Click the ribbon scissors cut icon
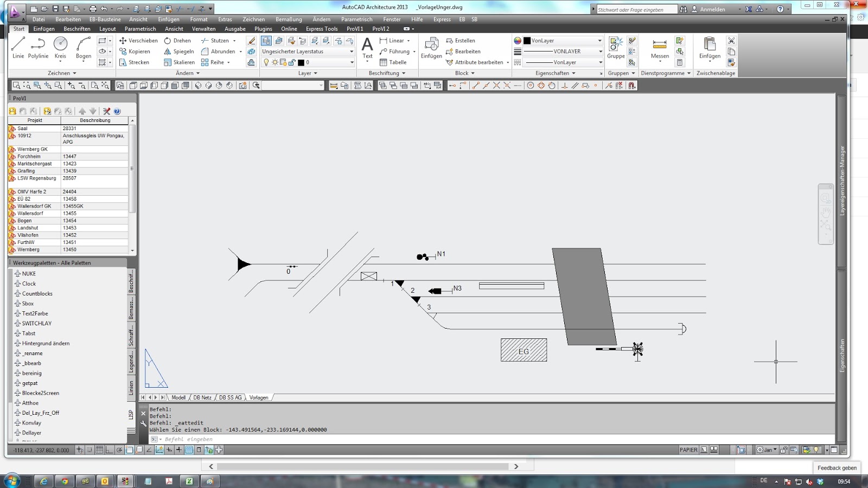Image resolution: width=868 pixels, height=488 pixels. point(731,41)
